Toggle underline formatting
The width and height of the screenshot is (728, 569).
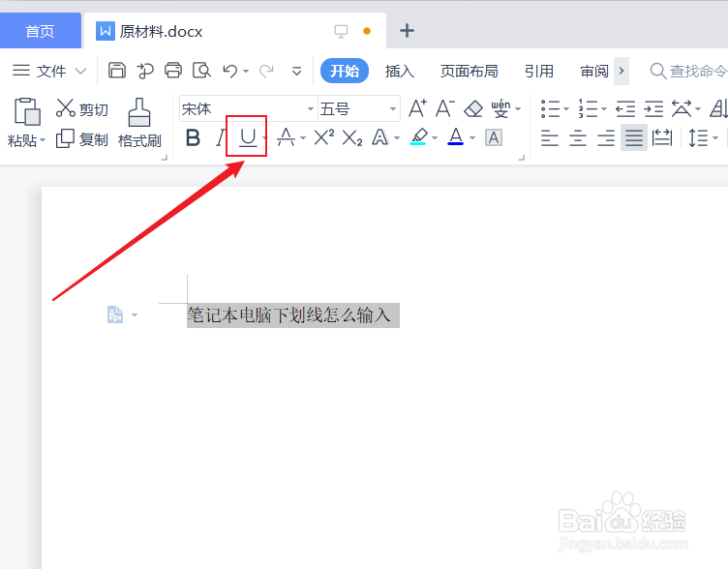click(248, 137)
